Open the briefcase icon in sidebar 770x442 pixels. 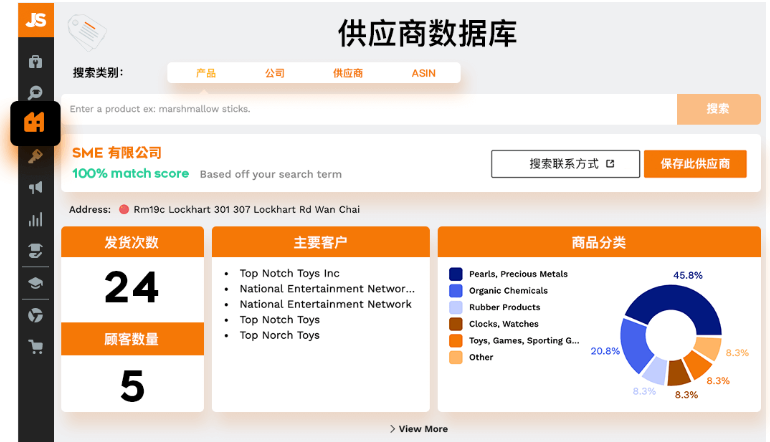point(35,62)
